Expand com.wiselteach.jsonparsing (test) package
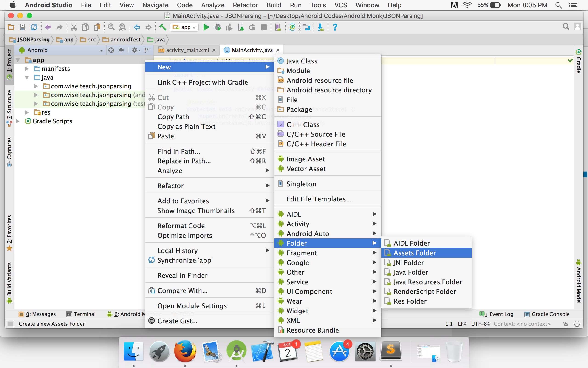Image resolution: width=588 pixels, height=368 pixels. pos(36,104)
